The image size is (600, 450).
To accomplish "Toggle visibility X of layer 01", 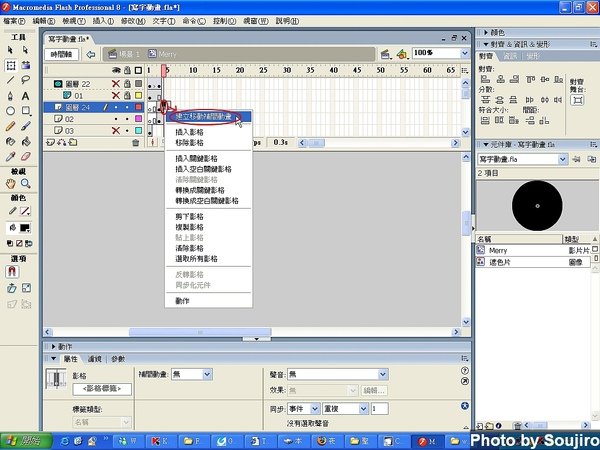I will (x=116, y=95).
